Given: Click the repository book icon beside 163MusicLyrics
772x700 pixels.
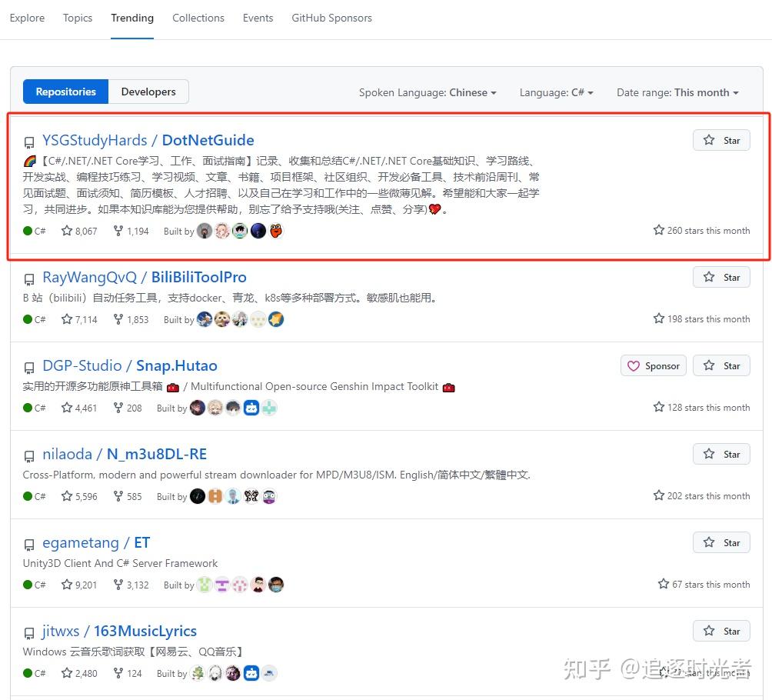Looking at the screenshot, I should 29,633.
